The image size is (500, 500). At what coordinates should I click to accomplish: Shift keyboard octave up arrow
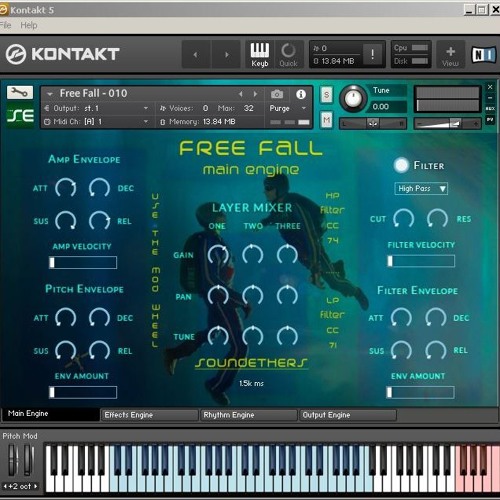click(x=36, y=486)
